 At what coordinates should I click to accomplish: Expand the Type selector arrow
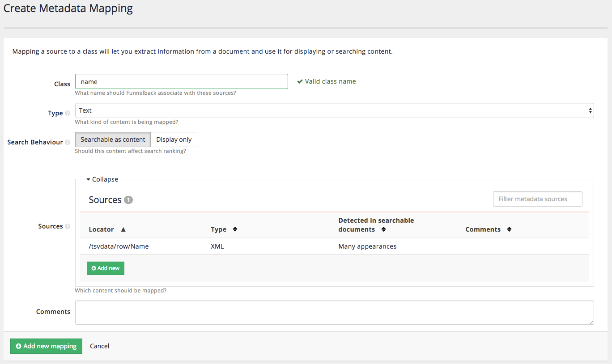[x=590, y=110]
